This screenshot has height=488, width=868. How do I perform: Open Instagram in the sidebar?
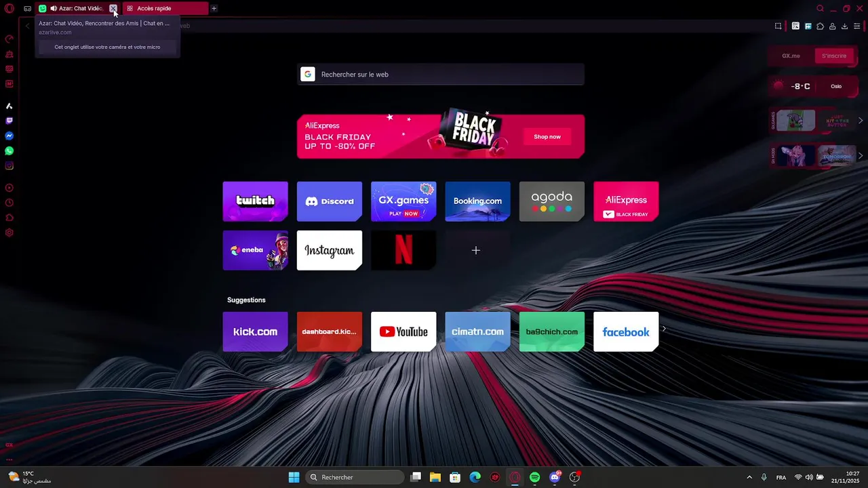pyautogui.click(x=9, y=166)
